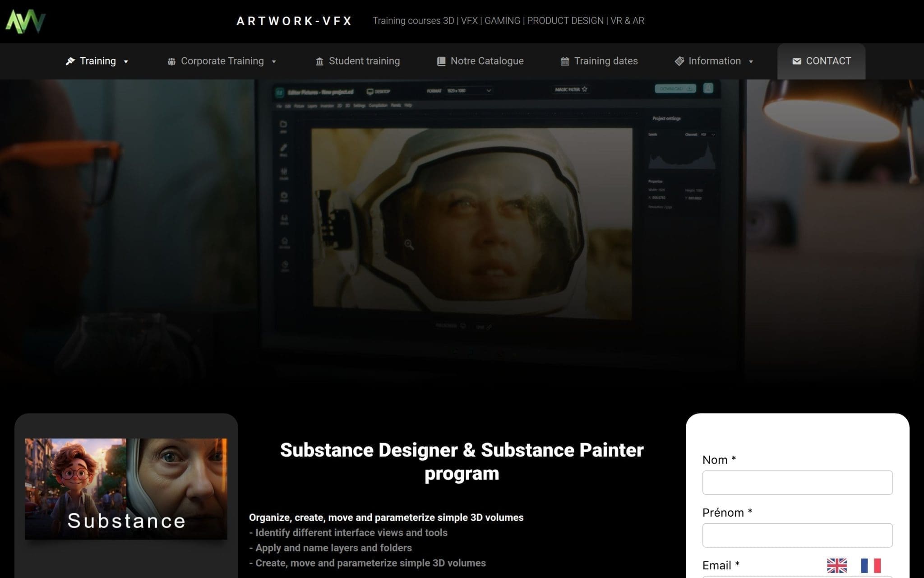Viewport: 924px width, 578px height.
Task: Click the institution icon beside Student training
Action: (319, 61)
